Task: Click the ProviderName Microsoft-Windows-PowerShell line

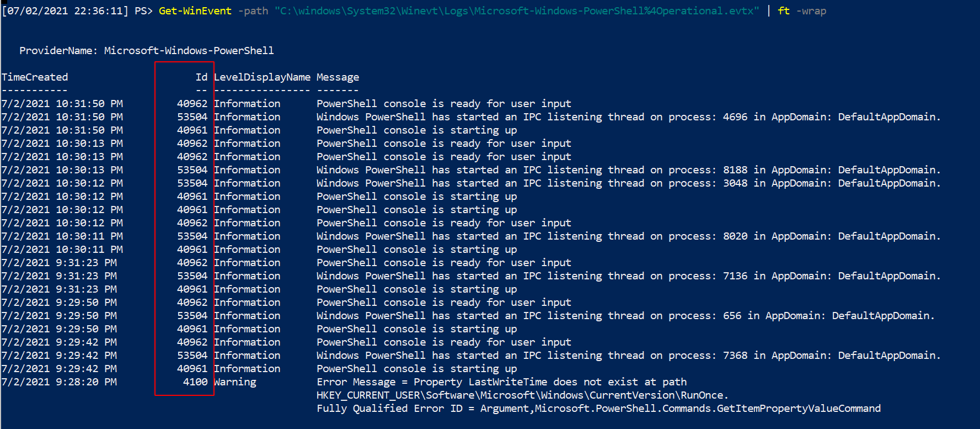Action: 146,51
